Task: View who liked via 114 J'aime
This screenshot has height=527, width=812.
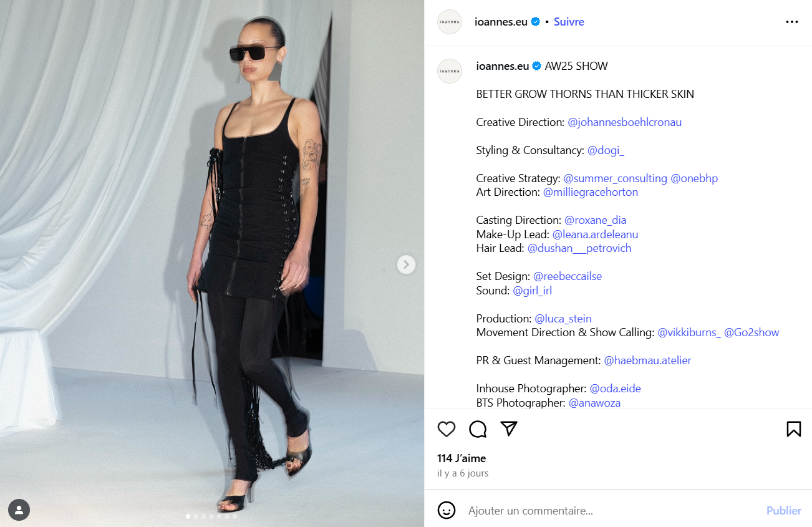Action: tap(462, 458)
